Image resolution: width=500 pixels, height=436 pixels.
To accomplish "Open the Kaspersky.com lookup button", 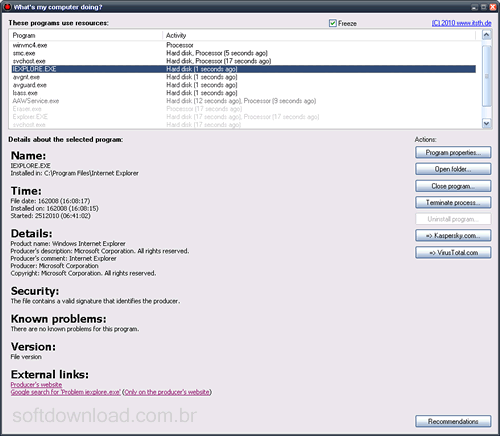I will click(x=453, y=236).
